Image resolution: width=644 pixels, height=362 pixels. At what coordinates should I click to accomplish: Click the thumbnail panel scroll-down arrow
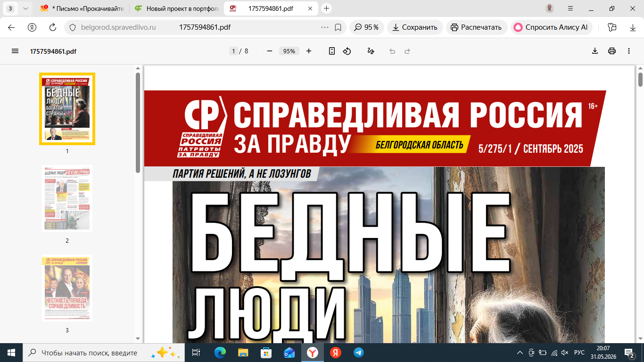[x=138, y=338]
